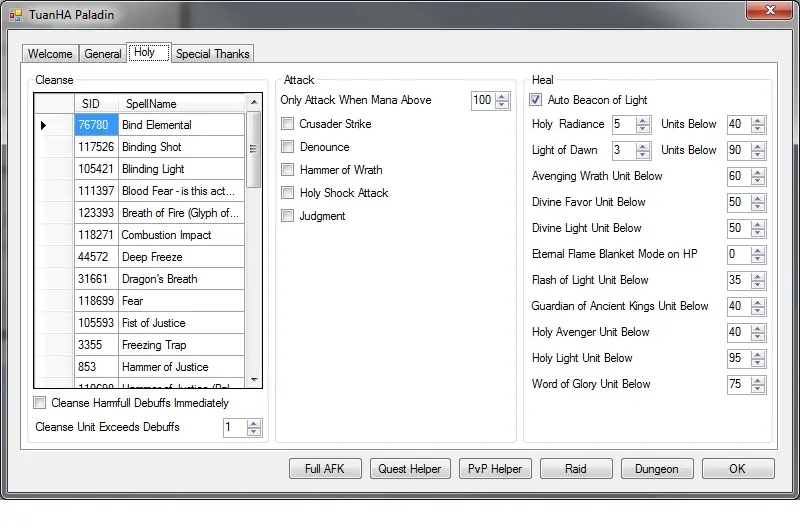Raise the Cleanse Unit Exceeds Debuffs count
Screen dimensions: 800x528
(x=254, y=423)
